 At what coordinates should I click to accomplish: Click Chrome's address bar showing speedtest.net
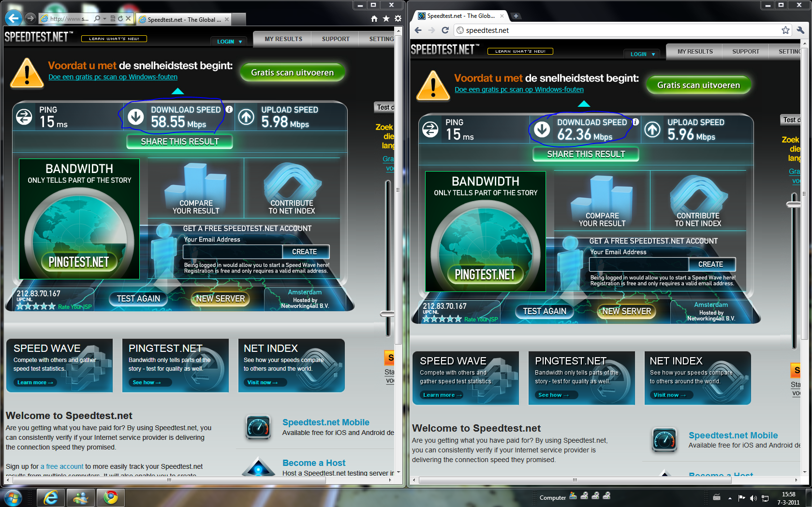pyautogui.click(x=624, y=30)
